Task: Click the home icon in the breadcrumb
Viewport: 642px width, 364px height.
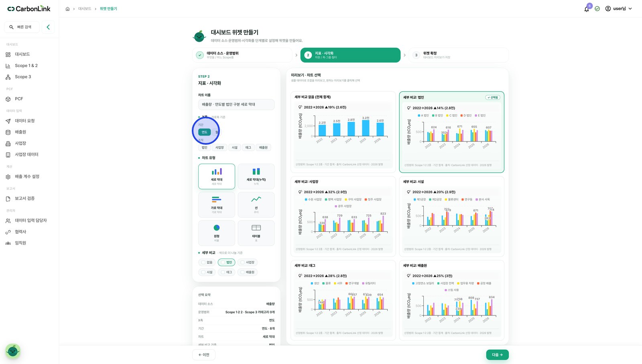Action: click(67, 9)
